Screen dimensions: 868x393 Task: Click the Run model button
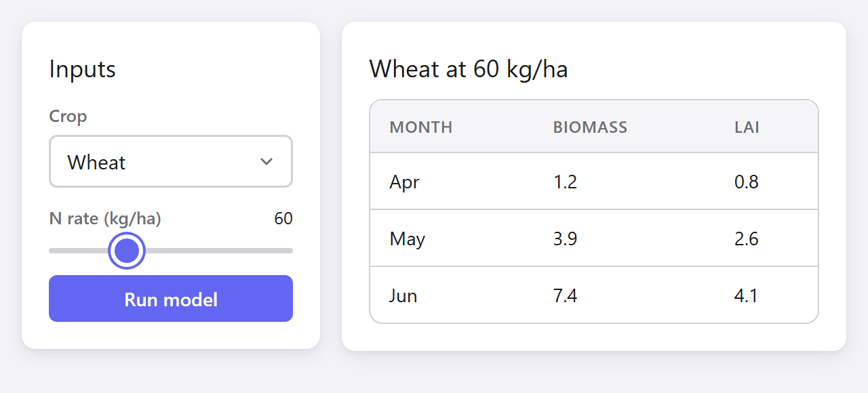click(171, 299)
